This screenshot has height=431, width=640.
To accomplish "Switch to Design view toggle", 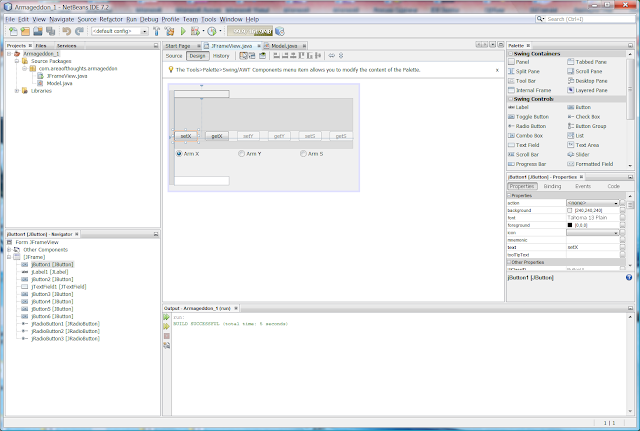I will tap(198, 56).
